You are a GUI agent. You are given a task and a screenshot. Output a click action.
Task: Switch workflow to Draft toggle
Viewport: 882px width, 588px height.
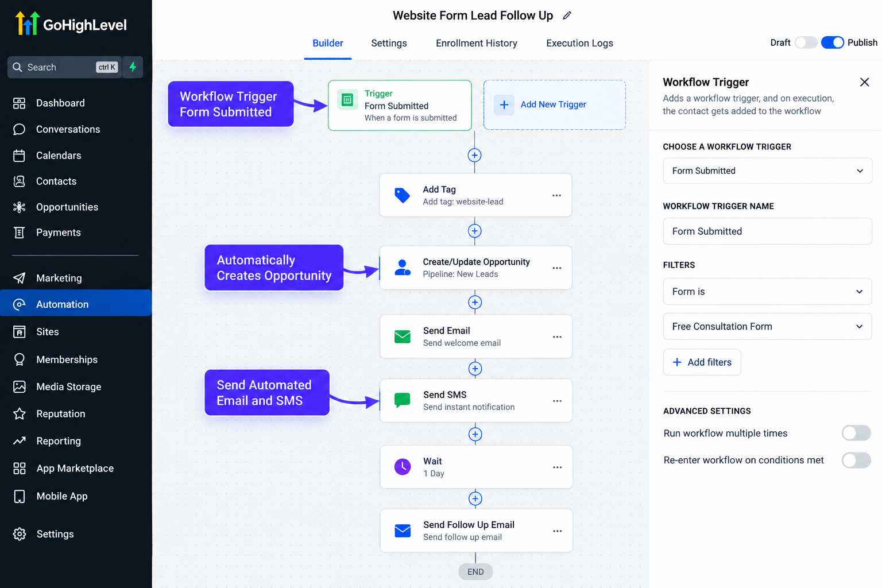coord(806,42)
